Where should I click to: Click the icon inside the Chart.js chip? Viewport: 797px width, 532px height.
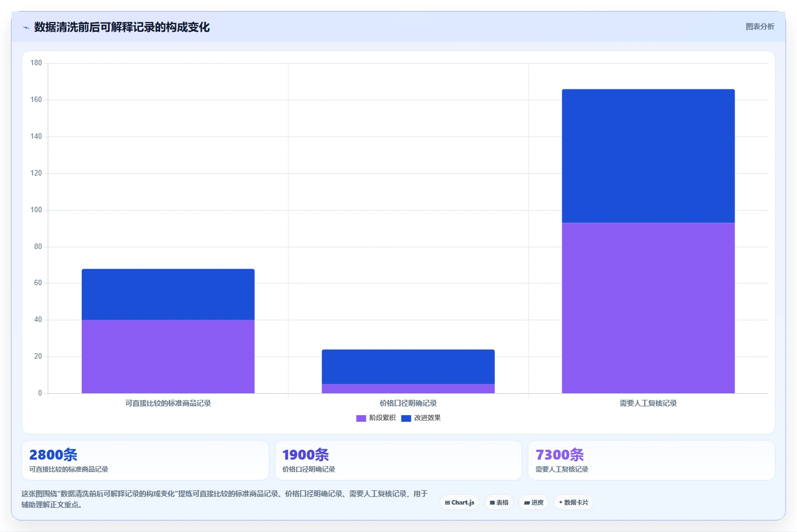(x=448, y=503)
